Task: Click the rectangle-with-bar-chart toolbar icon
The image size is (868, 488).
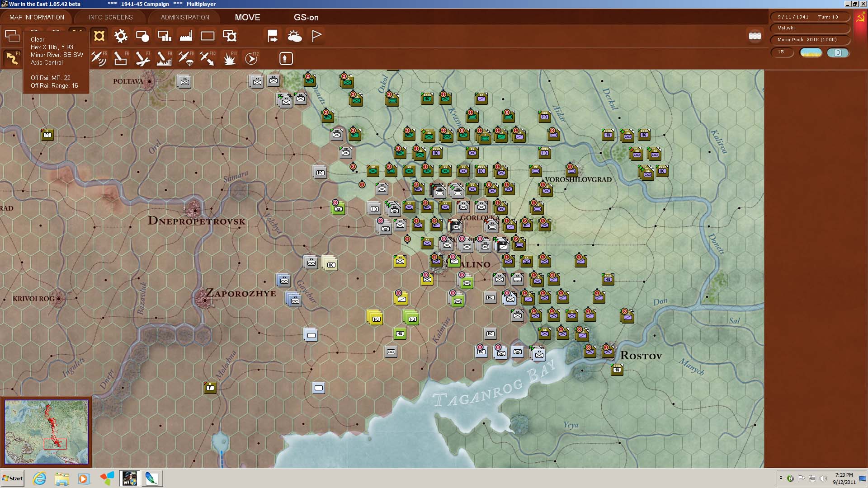Action: (164, 36)
